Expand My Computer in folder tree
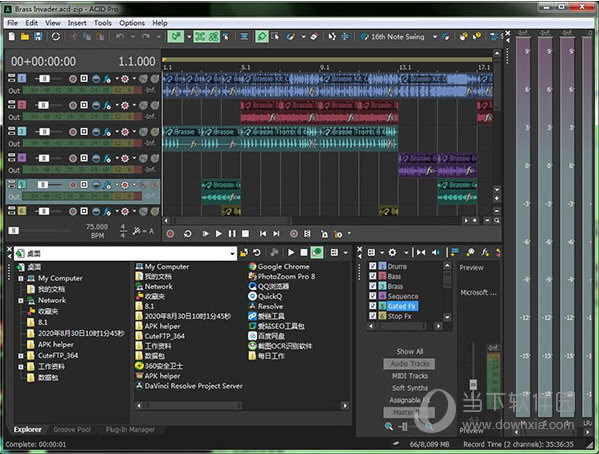Viewport: 599px width, 454px height. (21, 279)
